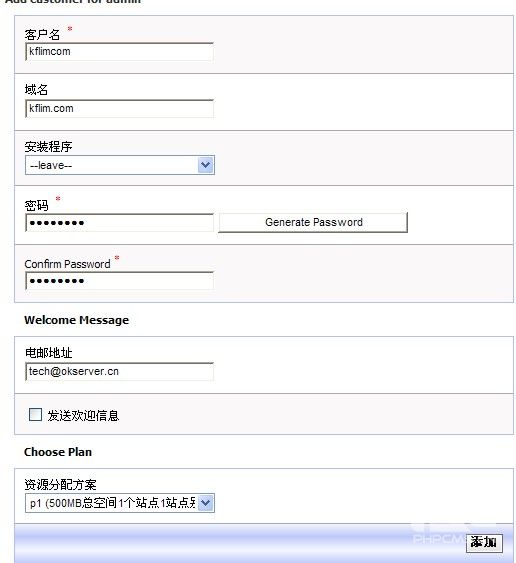Click the Choose Plan section heading
The height and width of the screenshot is (563, 516).
pos(58,452)
